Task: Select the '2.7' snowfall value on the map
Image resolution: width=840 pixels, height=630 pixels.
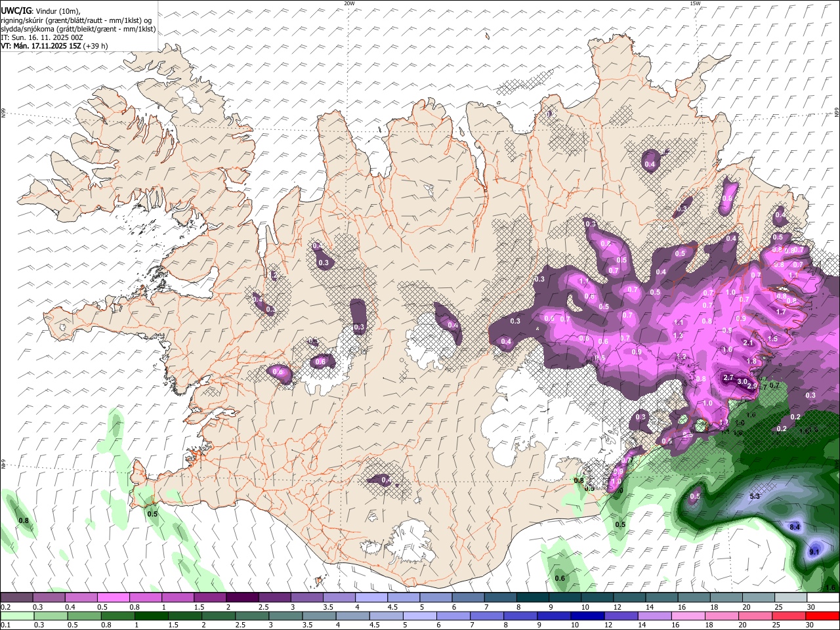Action: coord(728,378)
